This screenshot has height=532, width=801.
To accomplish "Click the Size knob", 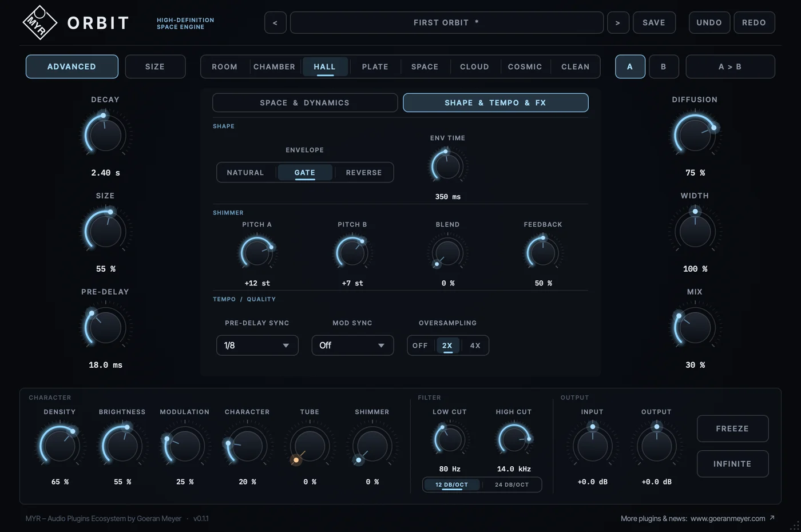I will [x=105, y=231].
